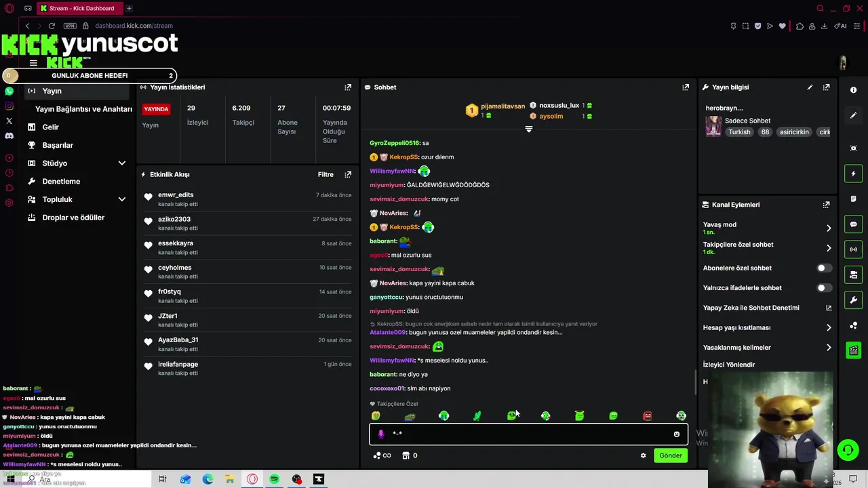Click the shop icon below chat input
Image resolution: width=868 pixels, height=488 pixels.
point(406,455)
